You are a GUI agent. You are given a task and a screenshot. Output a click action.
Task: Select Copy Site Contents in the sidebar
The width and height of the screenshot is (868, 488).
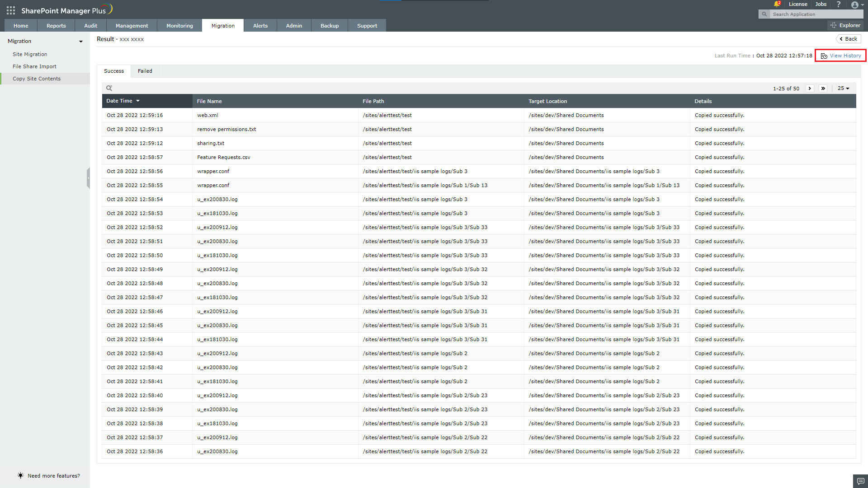coord(37,78)
